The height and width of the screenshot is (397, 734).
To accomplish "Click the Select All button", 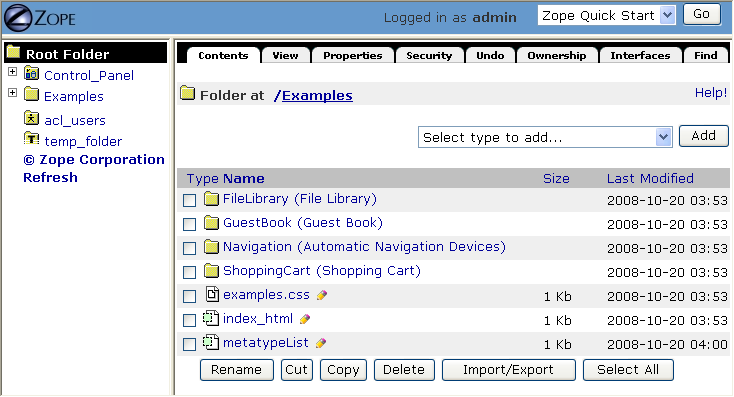I will 628,370.
